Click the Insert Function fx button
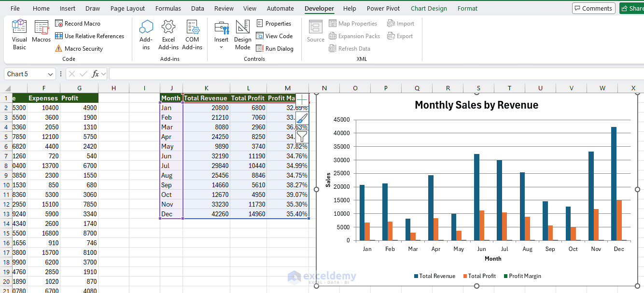 96,74
